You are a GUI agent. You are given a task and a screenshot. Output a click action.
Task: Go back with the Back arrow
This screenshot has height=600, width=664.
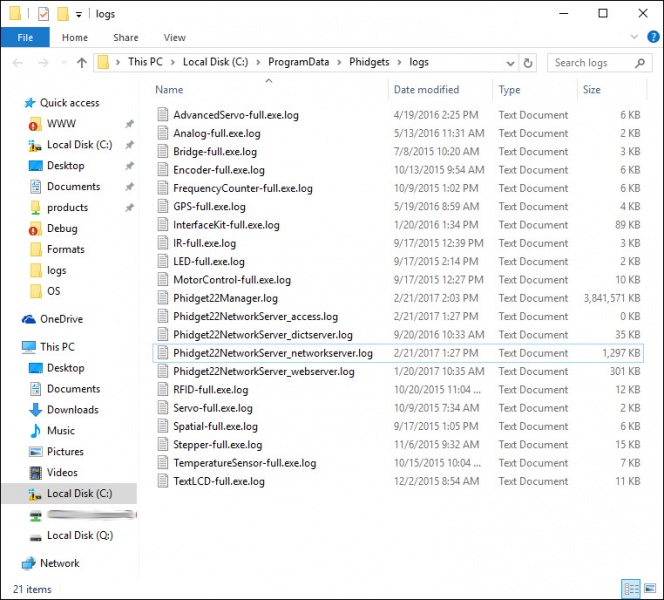coord(18,63)
